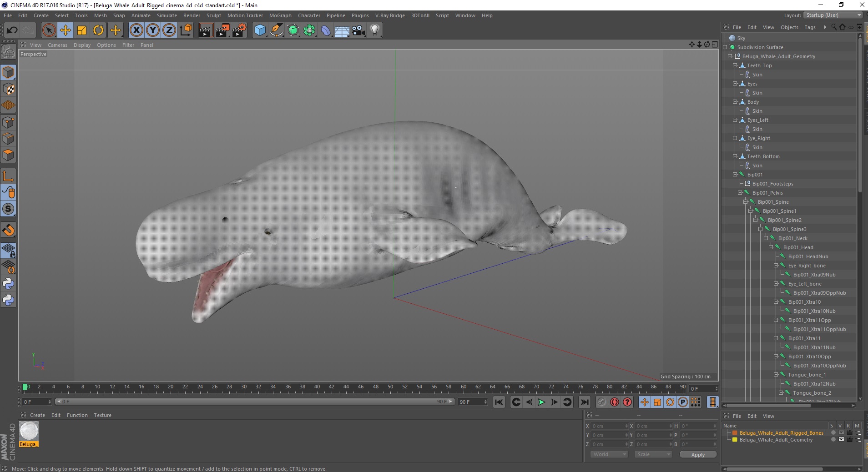Play animation forwards
The image size is (868, 472).
pos(541,402)
